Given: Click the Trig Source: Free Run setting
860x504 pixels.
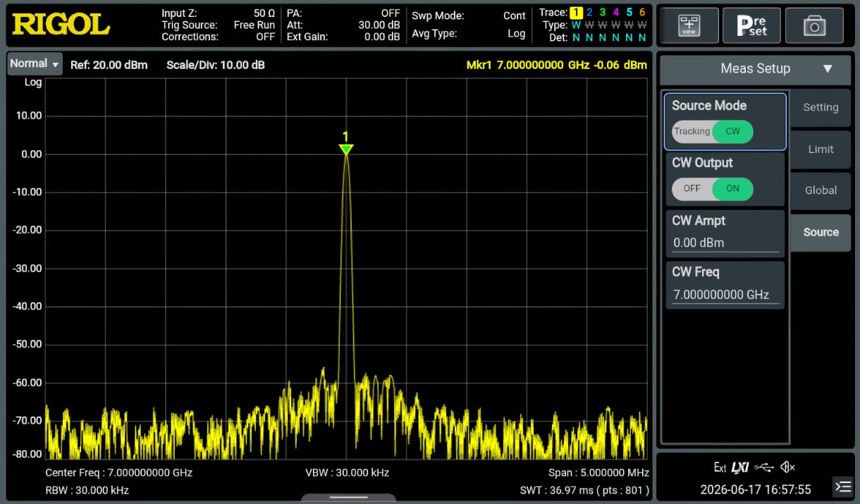Looking at the screenshot, I should pyautogui.click(x=218, y=25).
